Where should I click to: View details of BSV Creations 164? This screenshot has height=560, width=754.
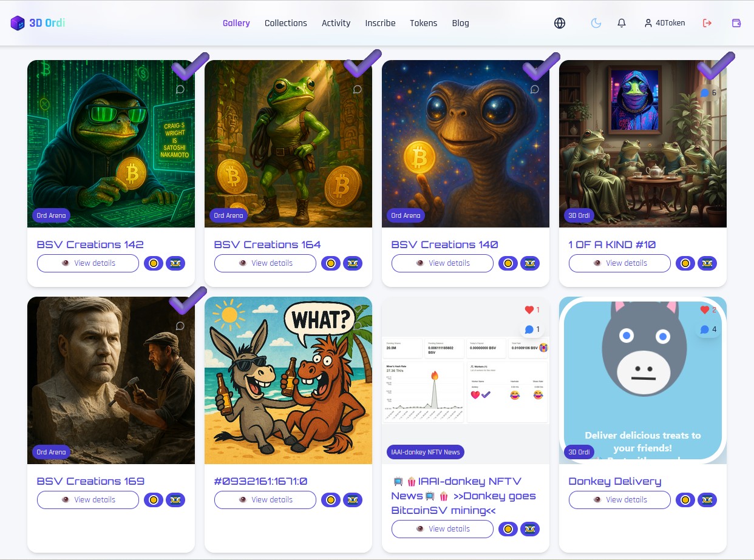click(265, 263)
